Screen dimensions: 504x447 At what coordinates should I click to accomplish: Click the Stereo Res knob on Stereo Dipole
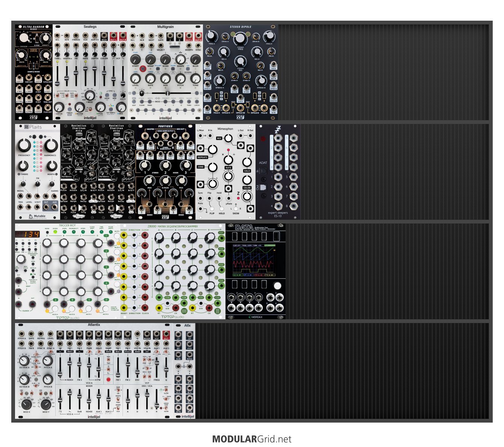tap(240, 60)
